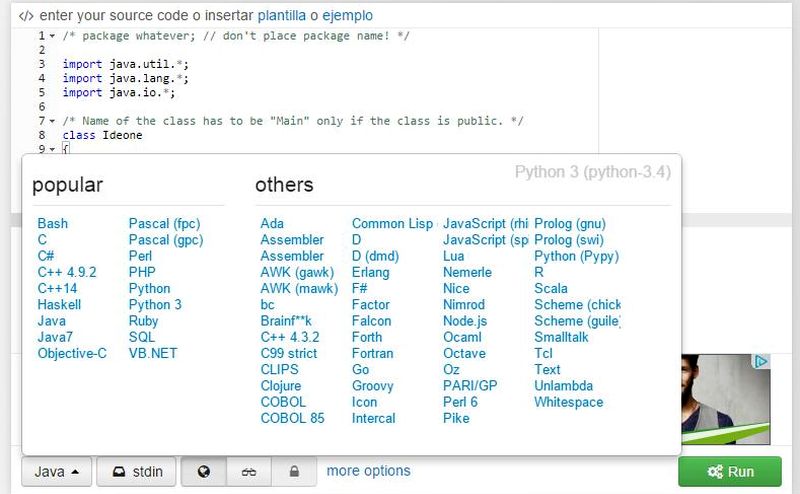Choose Node.js language
800x494 pixels.
(x=465, y=321)
